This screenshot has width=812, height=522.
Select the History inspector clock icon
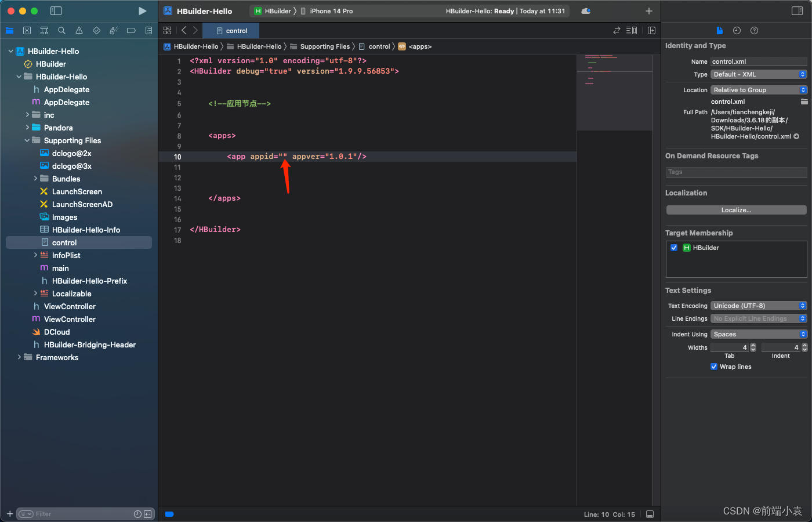pyautogui.click(x=737, y=31)
